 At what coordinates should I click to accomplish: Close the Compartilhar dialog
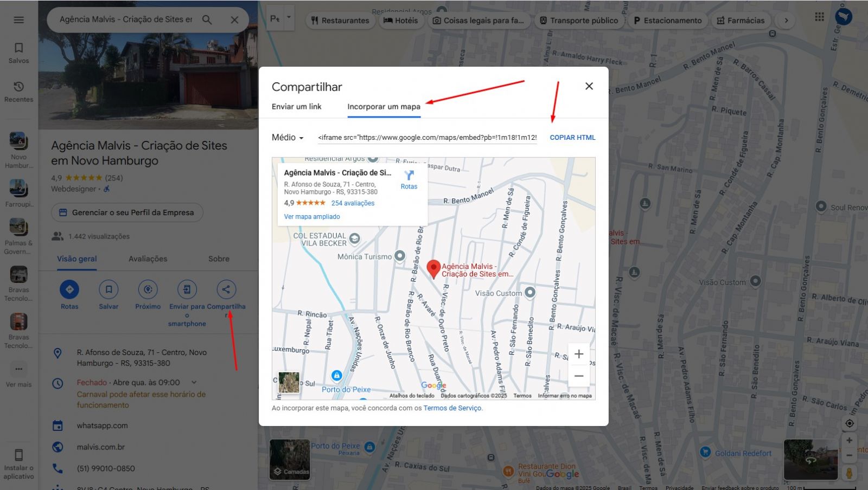[x=589, y=86]
